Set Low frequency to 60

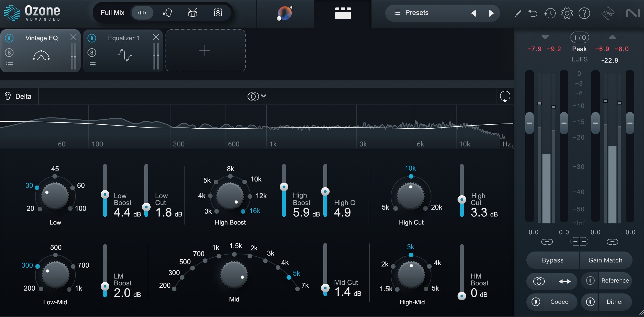point(73,188)
